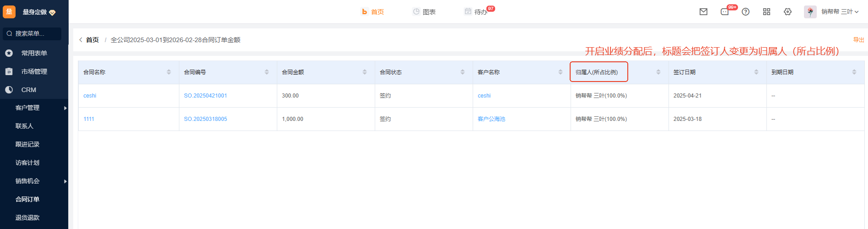Open the mail envelope icon
The width and height of the screenshot is (868, 229).
tap(703, 12)
